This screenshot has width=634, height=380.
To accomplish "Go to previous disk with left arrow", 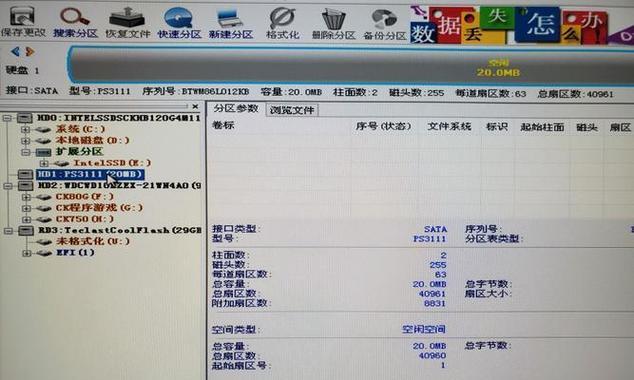I will click(x=15, y=52).
